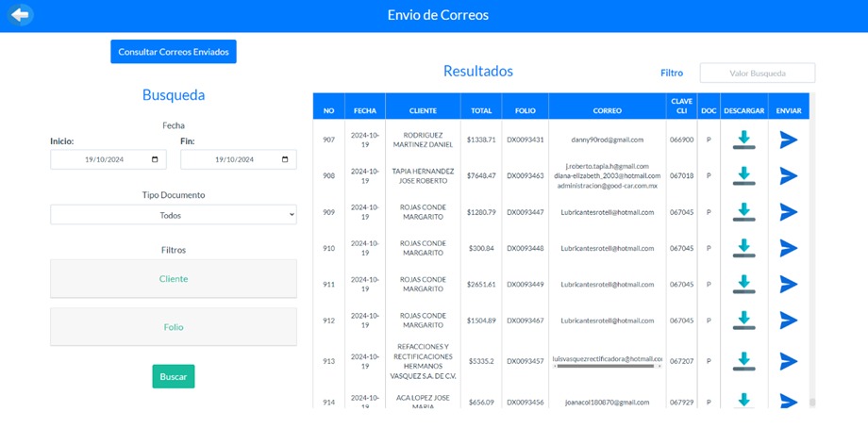Send email for folio DX0093447

[789, 212]
